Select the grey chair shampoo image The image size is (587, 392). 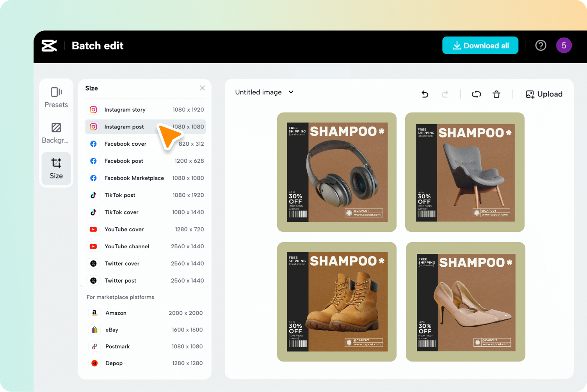click(465, 172)
